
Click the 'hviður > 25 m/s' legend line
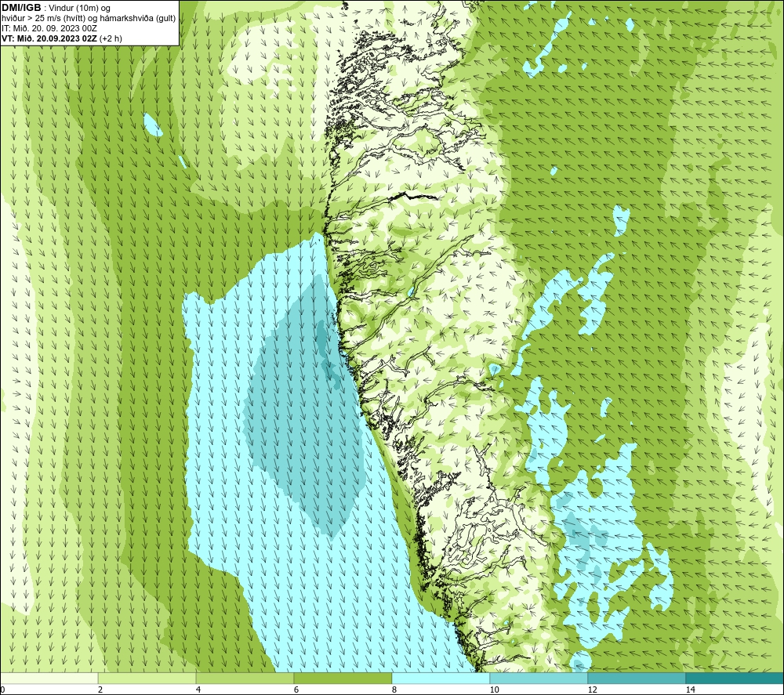pyautogui.click(x=89, y=19)
